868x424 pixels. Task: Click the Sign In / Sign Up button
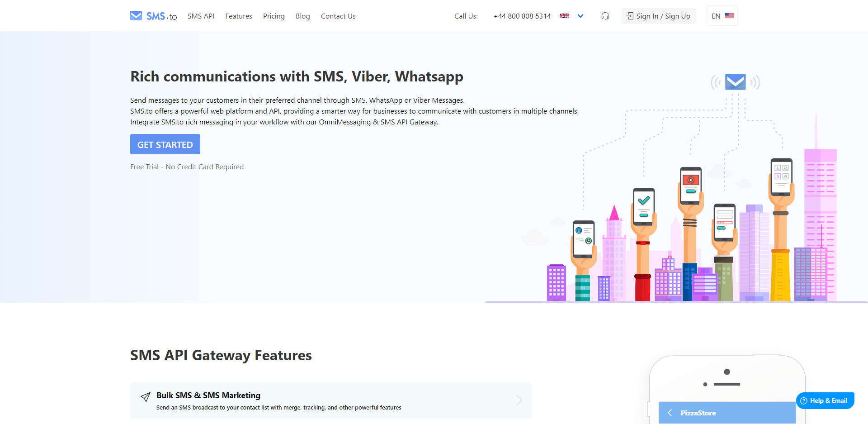[x=659, y=16]
